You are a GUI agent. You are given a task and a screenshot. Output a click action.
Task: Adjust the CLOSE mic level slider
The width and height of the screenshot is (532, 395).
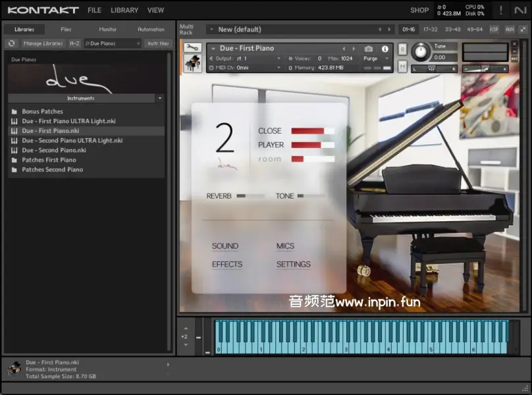[x=313, y=131]
